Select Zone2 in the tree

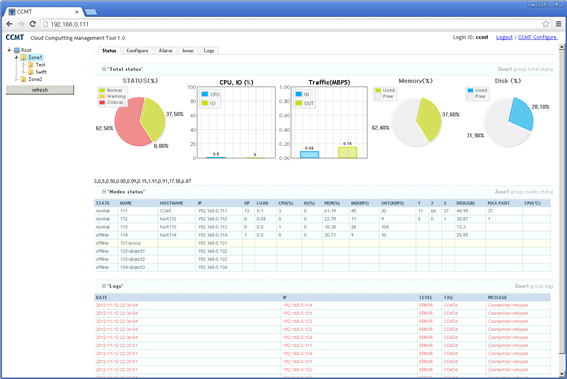click(x=35, y=79)
